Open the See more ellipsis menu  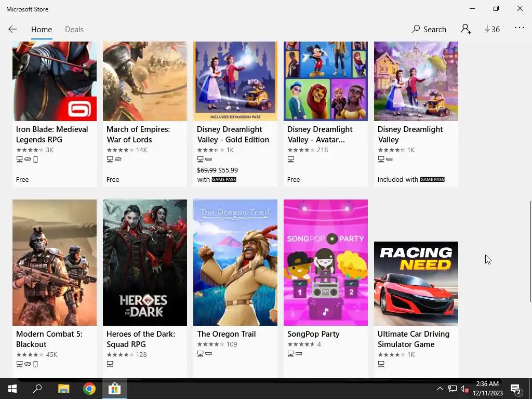[520, 28]
